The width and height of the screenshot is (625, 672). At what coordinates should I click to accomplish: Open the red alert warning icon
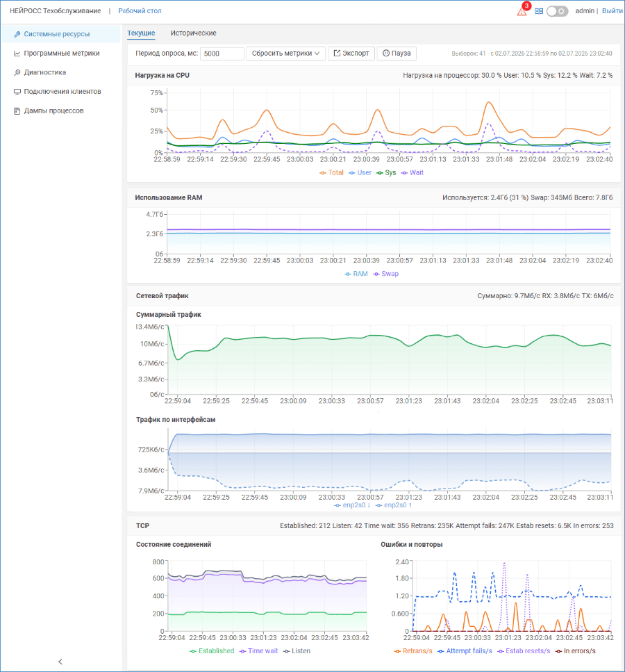pos(522,12)
